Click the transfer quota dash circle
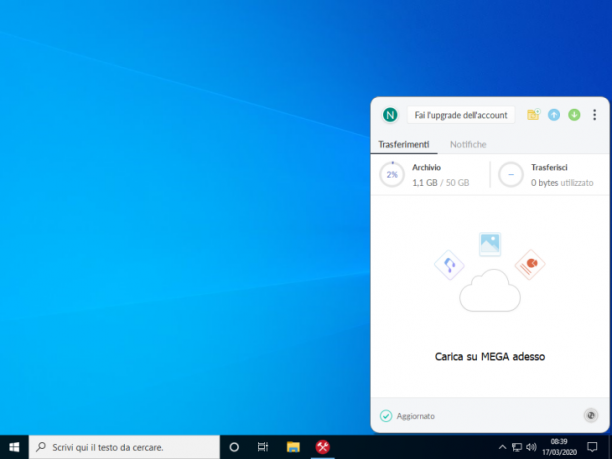 (511, 174)
